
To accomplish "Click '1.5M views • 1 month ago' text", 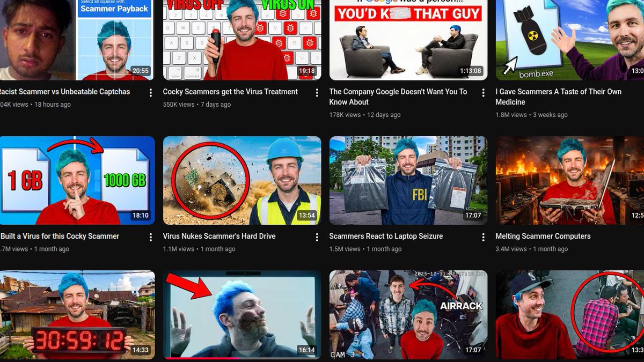I will click(x=365, y=249).
